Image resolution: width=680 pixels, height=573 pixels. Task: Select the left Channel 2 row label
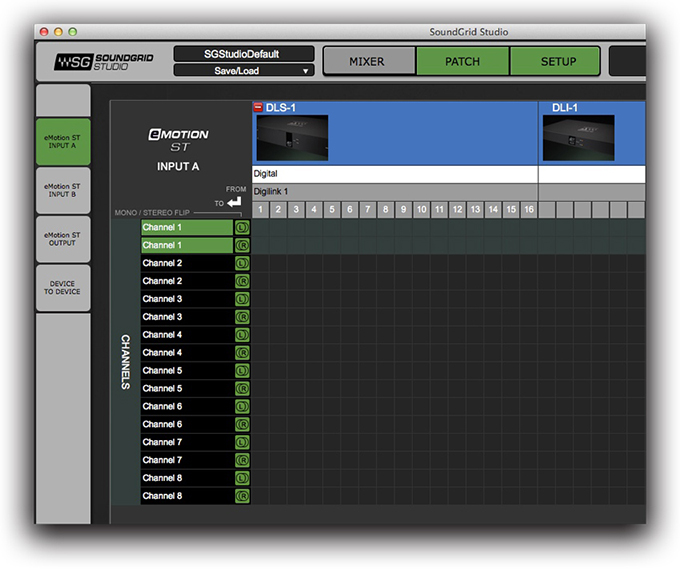(x=187, y=263)
